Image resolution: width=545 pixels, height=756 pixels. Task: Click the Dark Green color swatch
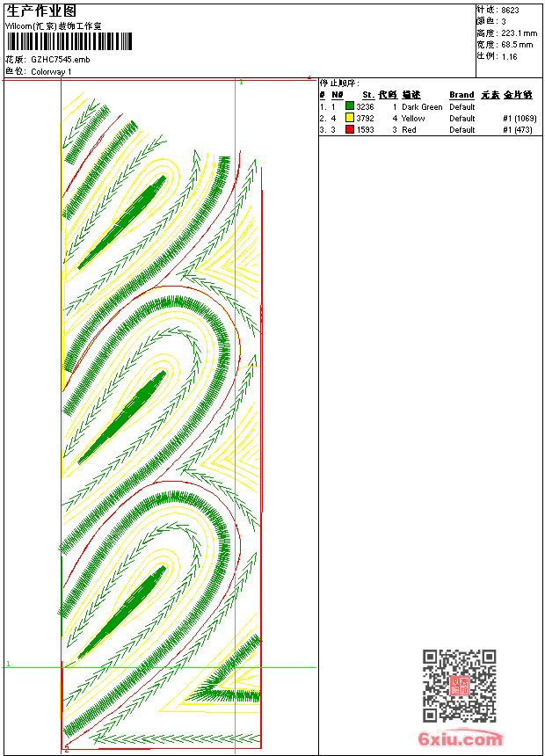pyautogui.click(x=350, y=106)
